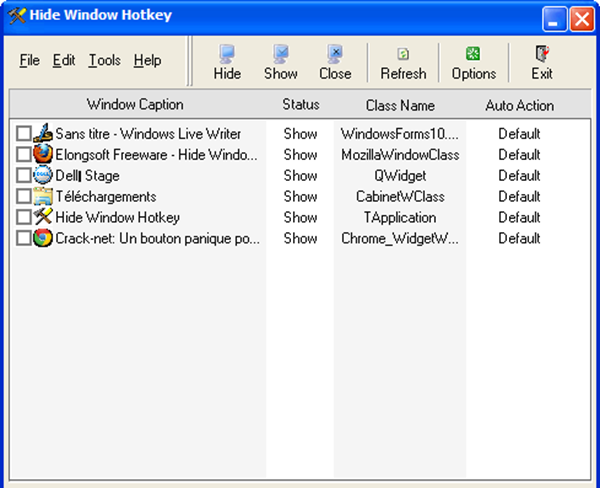
Task: Open the Tools menu
Action: (104, 60)
